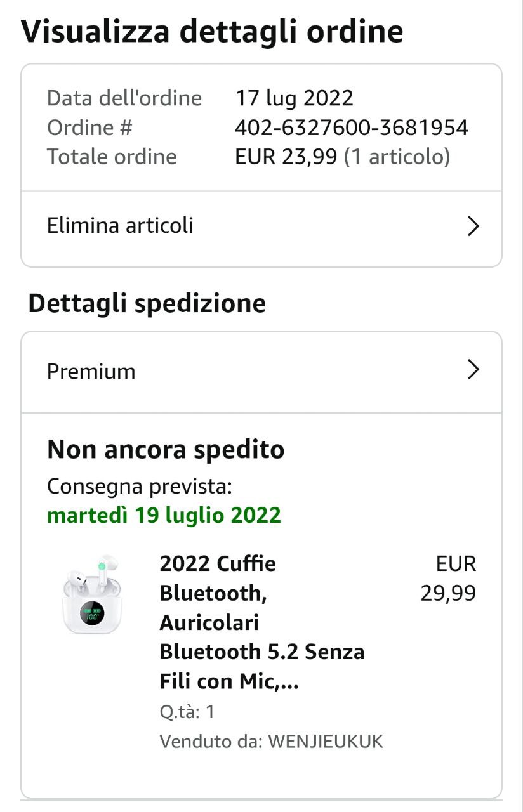Open the 2022 Cuffie Bluetooth product title

(261, 622)
